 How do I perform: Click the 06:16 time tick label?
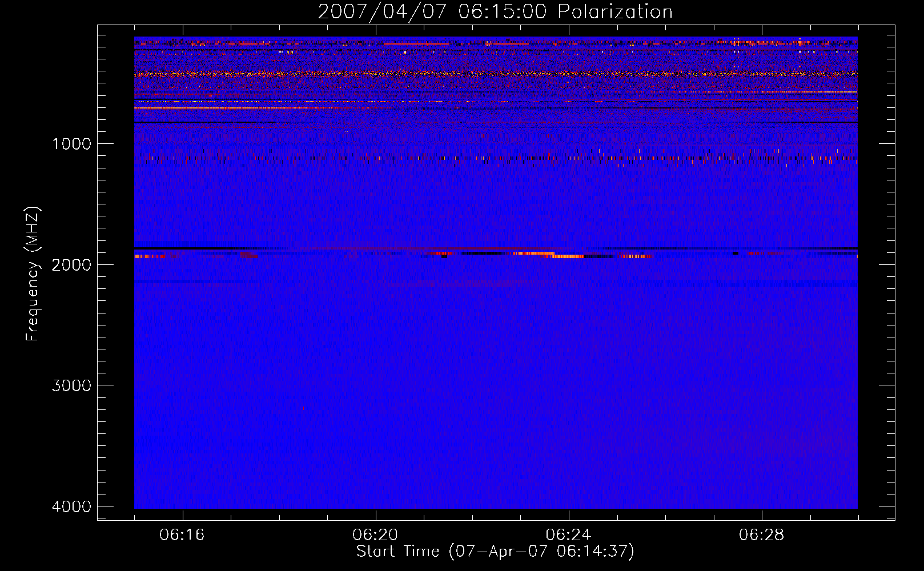click(x=182, y=535)
